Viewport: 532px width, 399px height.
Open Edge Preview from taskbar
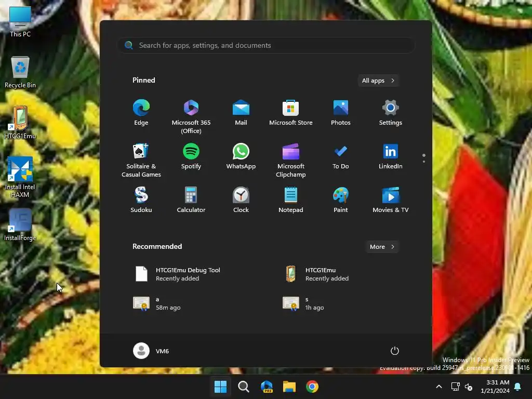pyautogui.click(x=267, y=387)
